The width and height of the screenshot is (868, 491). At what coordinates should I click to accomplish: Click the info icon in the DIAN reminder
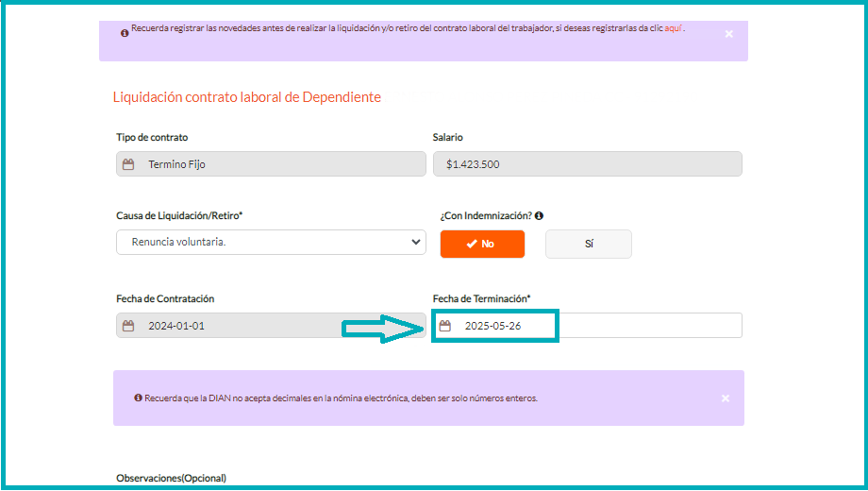coord(138,398)
